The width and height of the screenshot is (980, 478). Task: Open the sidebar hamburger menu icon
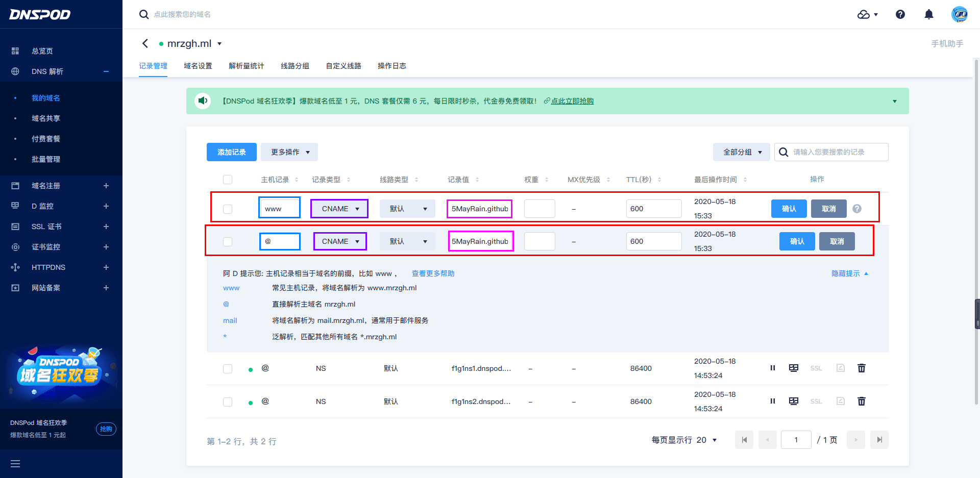pos(15,464)
